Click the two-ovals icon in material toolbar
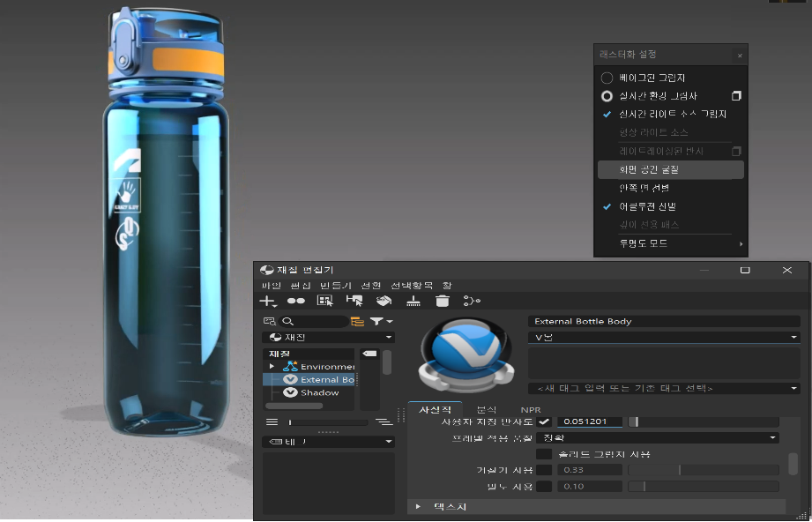This screenshot has width=812, height=522. (x=295, y=301)
